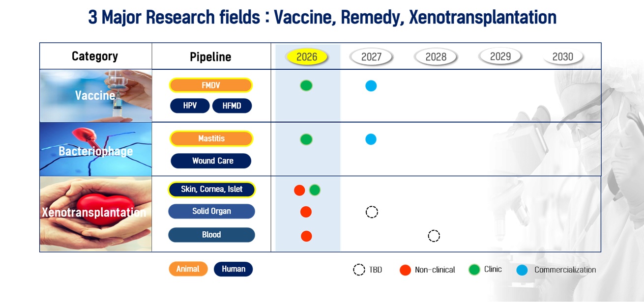Screen dimensions: 644x302
Task: Click the dashed TBD circle under 2027
Action: [372, 212]
